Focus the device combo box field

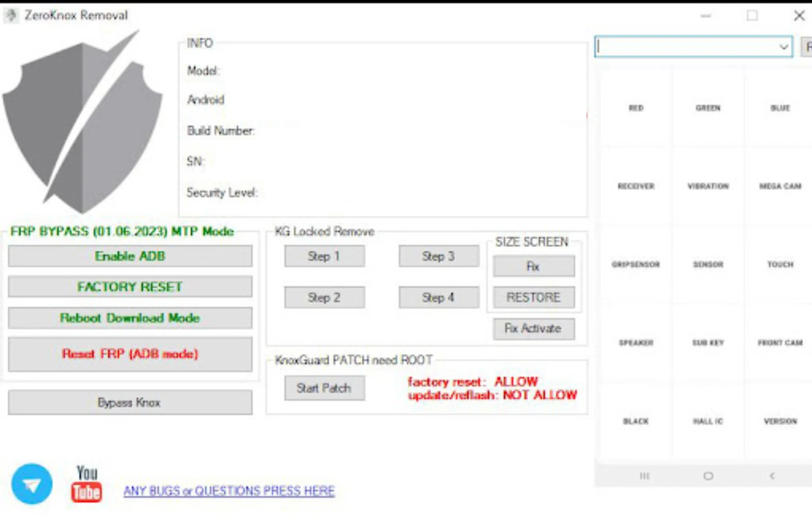pyautogui.click(x=687, y=47)
